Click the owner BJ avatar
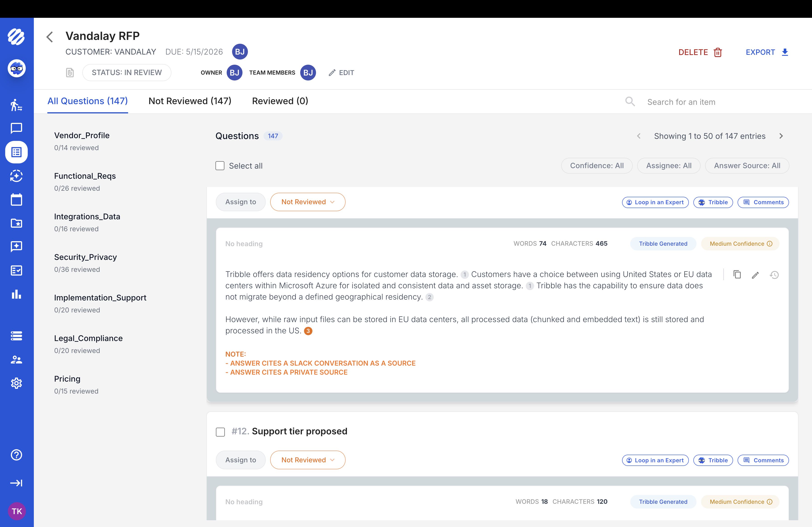Viewport: 812px width, 527px height. click(x=235, y=73)
